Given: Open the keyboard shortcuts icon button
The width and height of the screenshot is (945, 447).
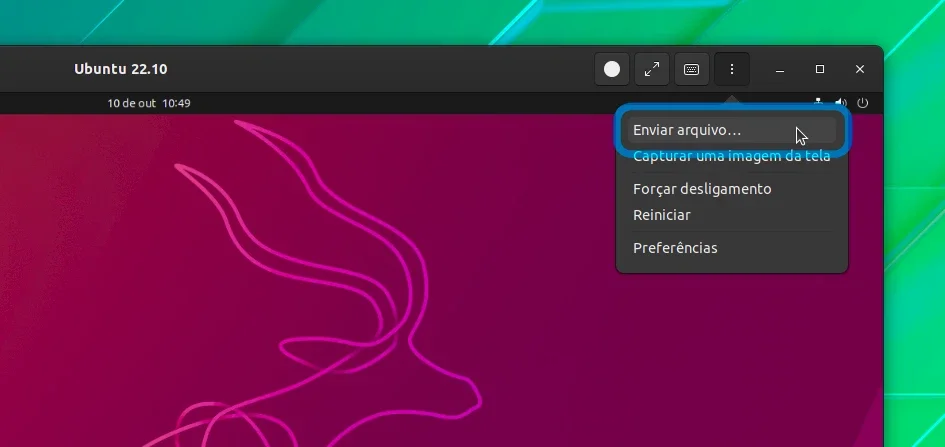Looking at the screenshot, I should [x=691, y=69].
